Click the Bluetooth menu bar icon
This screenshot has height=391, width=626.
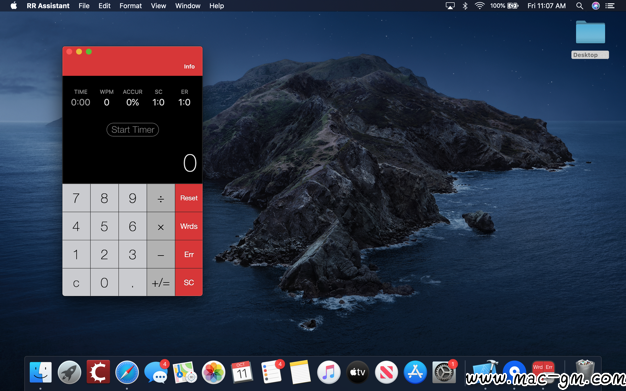point(465,6)
